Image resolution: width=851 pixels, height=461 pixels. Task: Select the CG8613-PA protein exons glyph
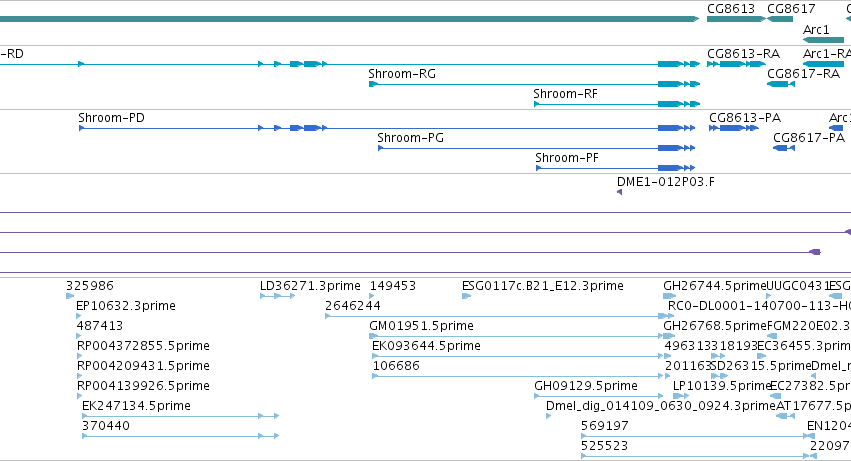tap(734, 128)
